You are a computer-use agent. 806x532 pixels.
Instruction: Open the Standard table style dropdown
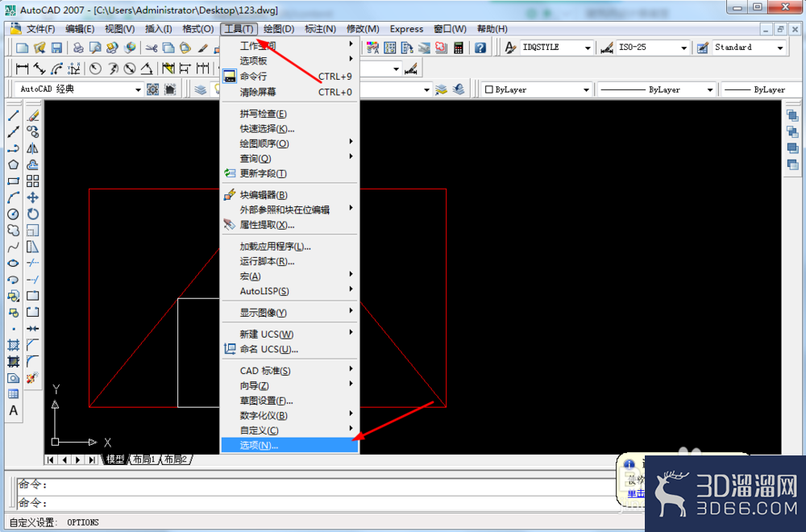(779, 48)
